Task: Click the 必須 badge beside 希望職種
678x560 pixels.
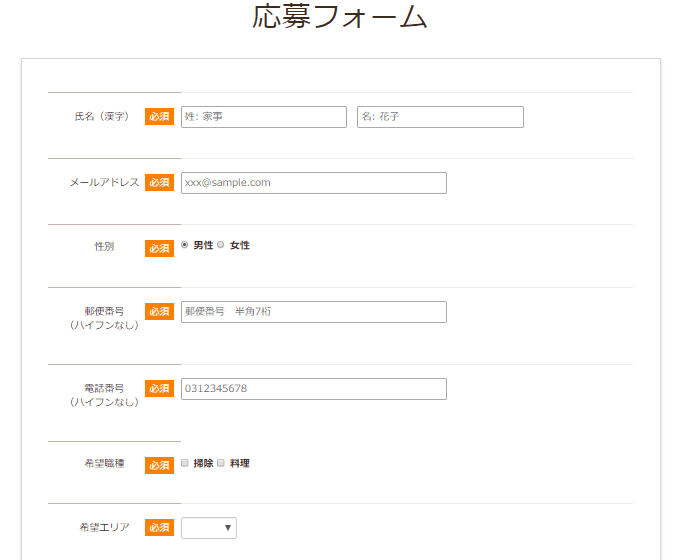Action: click(159, 465)
